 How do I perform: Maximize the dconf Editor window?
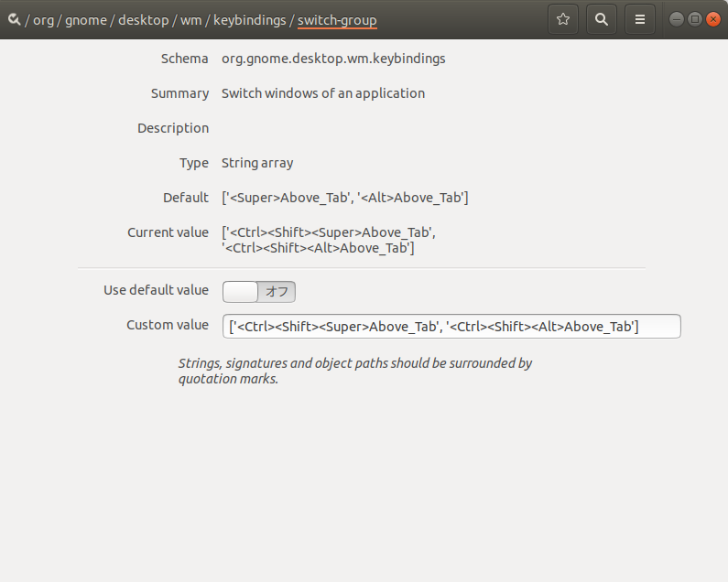(694, 19)
